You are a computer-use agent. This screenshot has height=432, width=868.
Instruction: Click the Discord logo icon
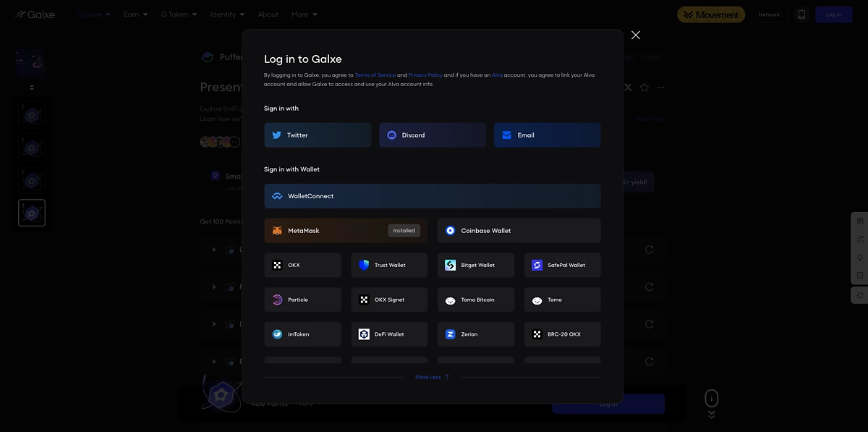click(x=391, y=135)
